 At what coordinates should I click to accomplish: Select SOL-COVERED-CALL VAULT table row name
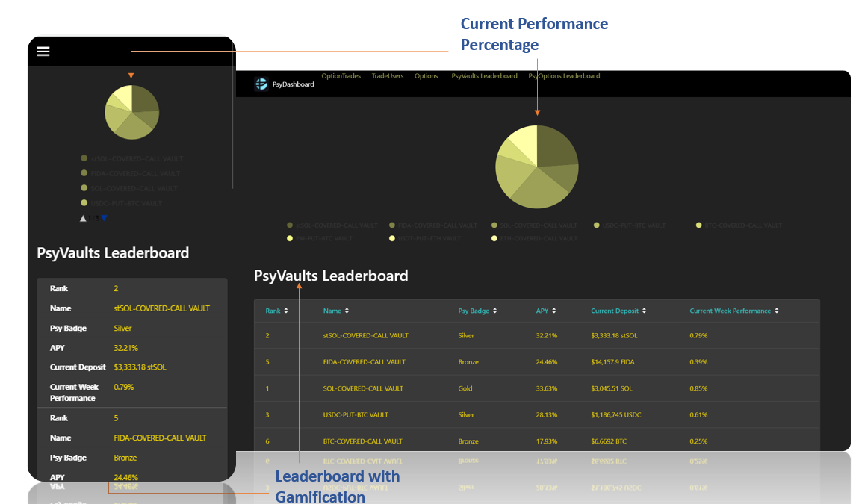click(363, 388)
